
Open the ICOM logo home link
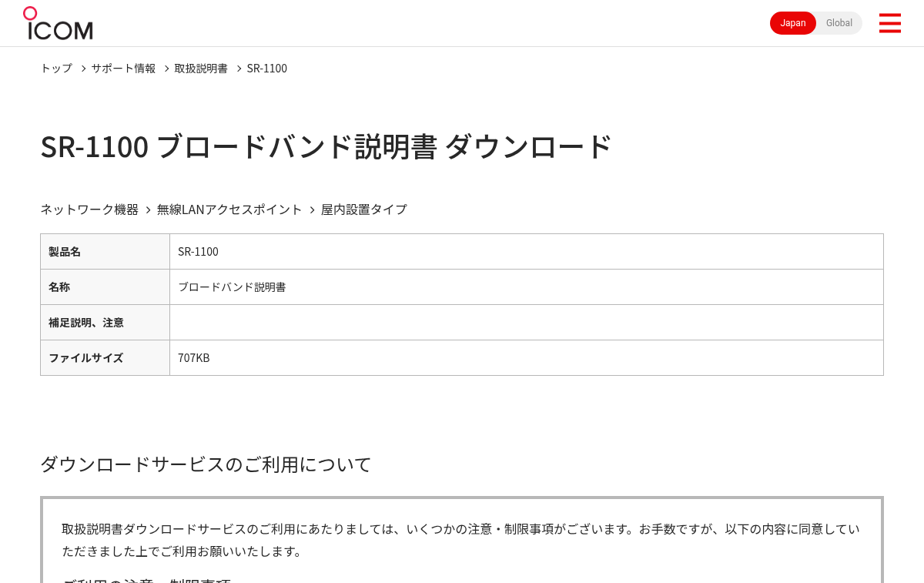click(x=58, y=23)
